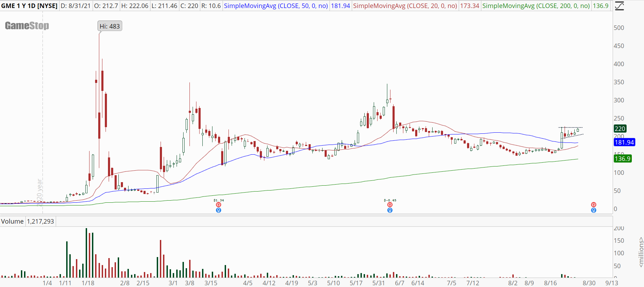Screen dimensions: 644x287
Task: Select the SimpleMovingAvg (CLOSE, 200, 0, no) study label
Action: (536, 6)
